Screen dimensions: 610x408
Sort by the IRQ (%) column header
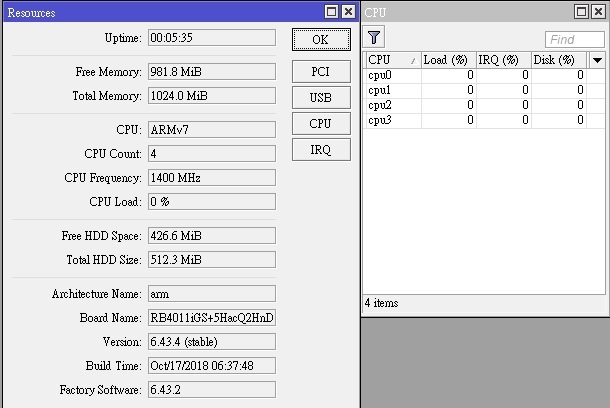coord(504,60)
